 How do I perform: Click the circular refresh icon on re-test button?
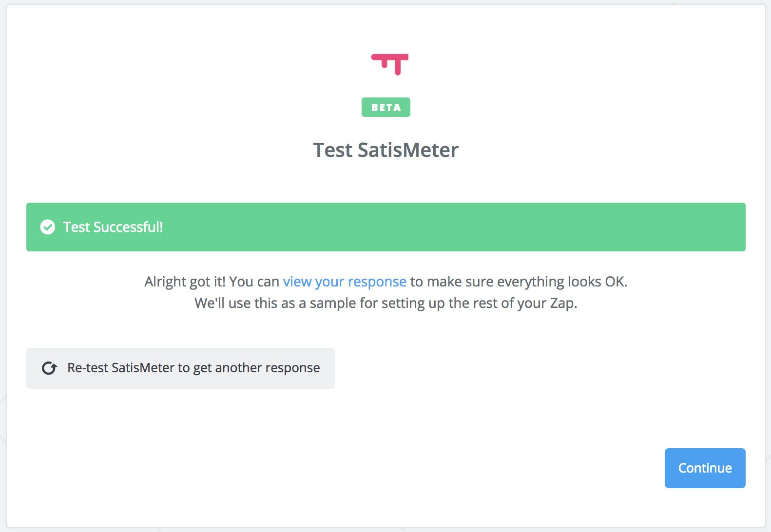49,368
